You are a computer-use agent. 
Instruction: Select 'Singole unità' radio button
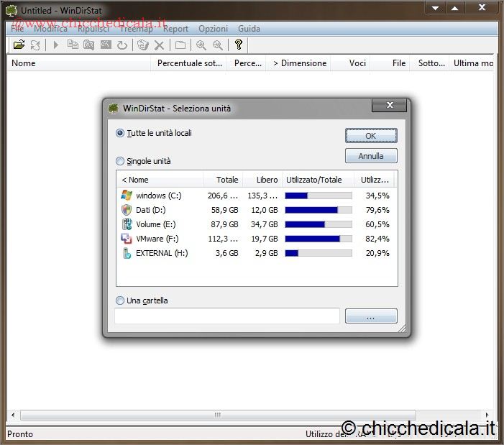click(120, 161)
